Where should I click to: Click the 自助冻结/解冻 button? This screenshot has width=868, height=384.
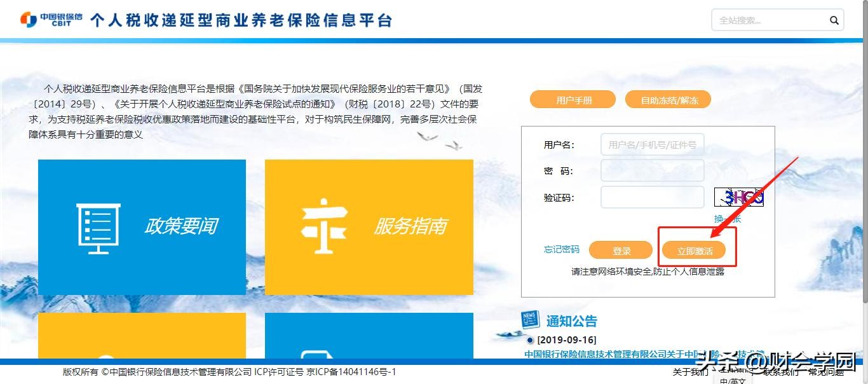click(668, 100)
